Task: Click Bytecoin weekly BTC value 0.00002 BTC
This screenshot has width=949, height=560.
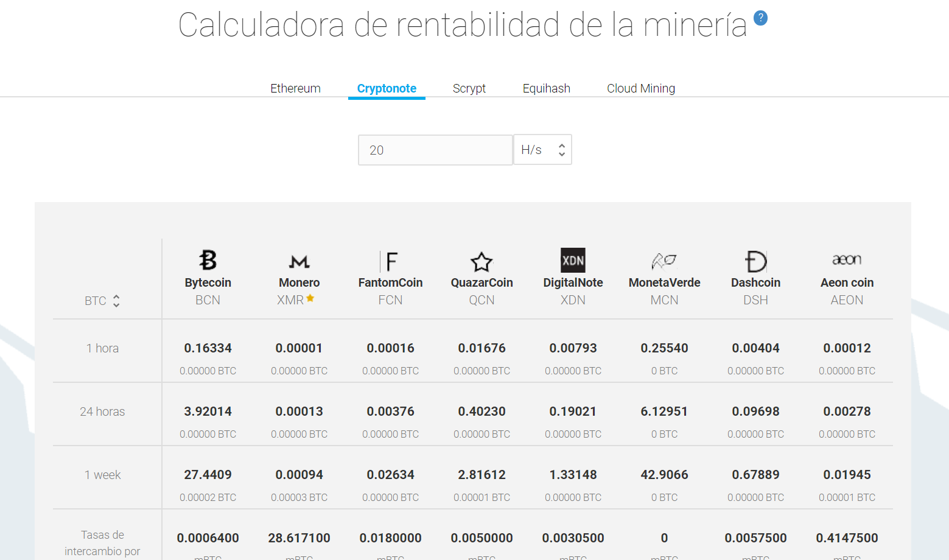Action: click(x=208, y=497)
